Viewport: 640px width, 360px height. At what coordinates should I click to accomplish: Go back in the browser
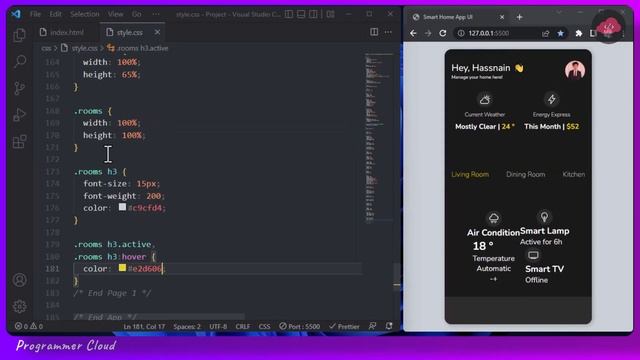413,33
